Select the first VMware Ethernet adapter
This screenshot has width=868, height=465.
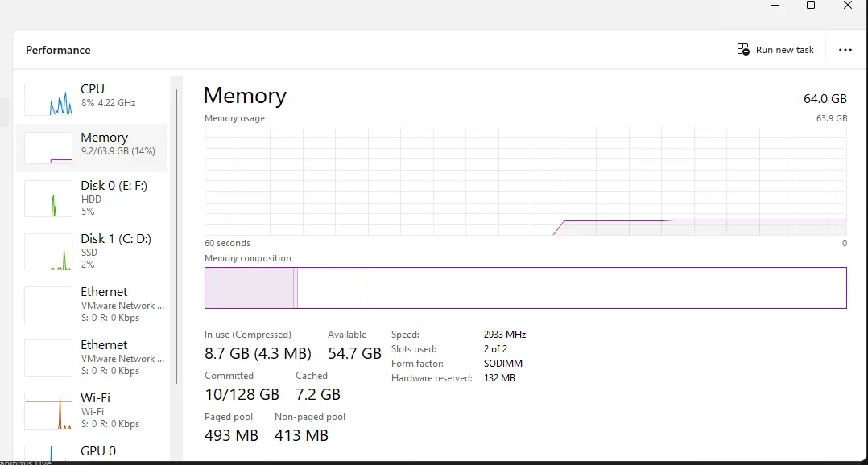coord(91,305)
